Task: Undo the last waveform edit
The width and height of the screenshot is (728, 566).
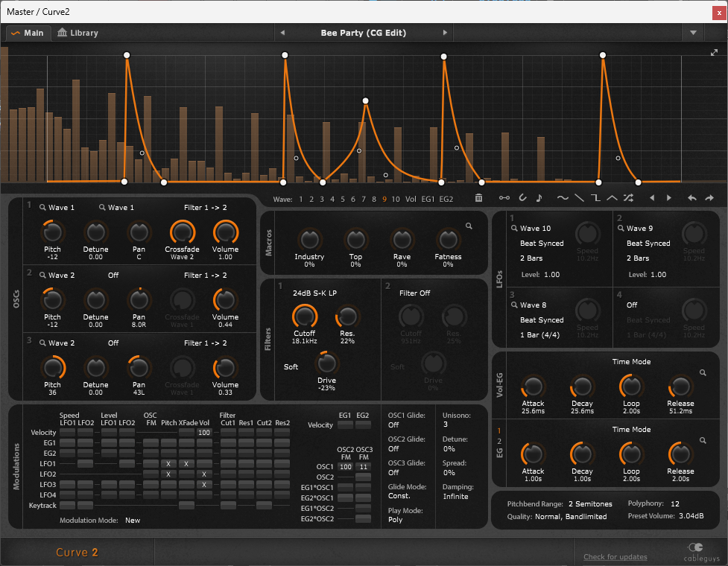Action: pyautogui.click(x=691, y=198)
